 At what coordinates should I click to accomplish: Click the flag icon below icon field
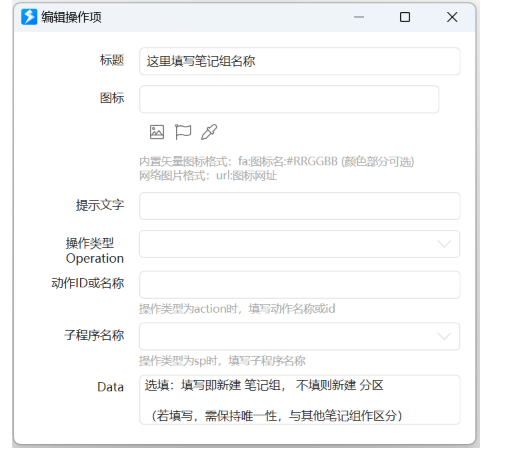point(183,132)
